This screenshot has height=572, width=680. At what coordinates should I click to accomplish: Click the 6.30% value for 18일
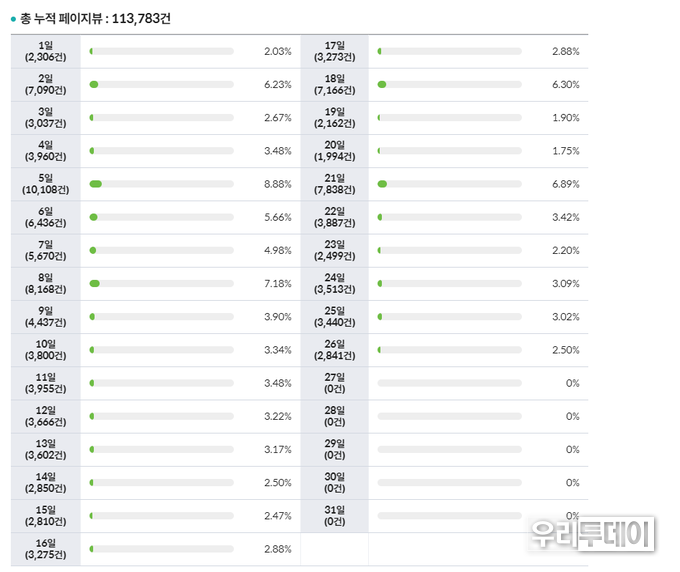click(565, 85)
